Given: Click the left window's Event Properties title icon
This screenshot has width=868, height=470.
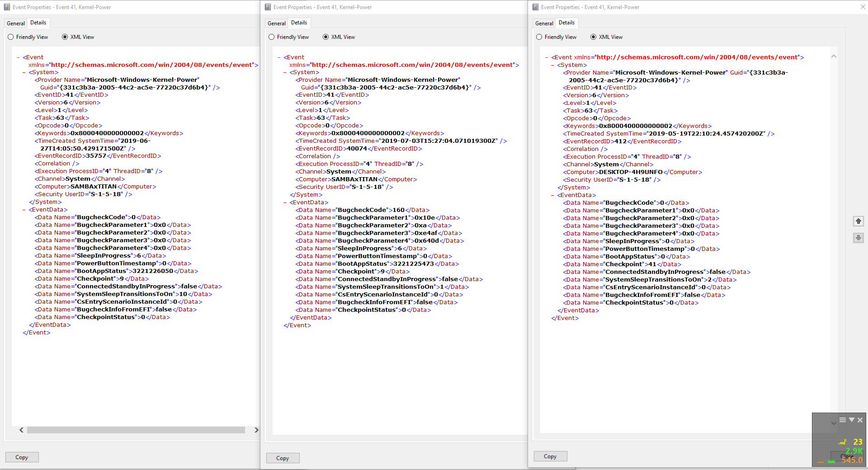Looking at the screenshot, I should (7, 7).
